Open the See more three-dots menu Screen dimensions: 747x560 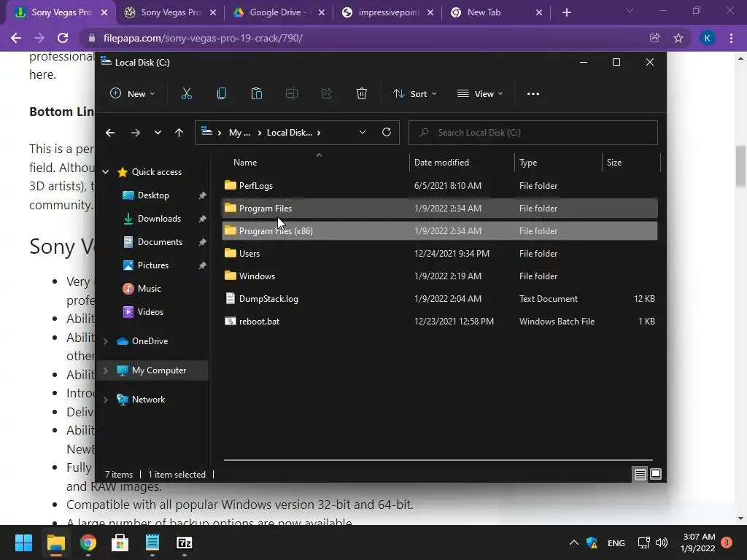click(533, 94)
